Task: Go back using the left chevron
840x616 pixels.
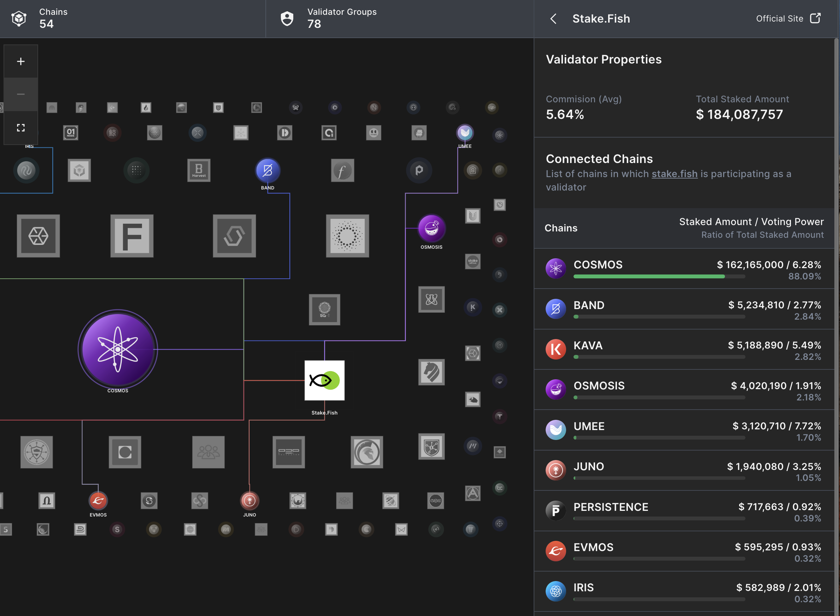Action: tap(553, 19)
